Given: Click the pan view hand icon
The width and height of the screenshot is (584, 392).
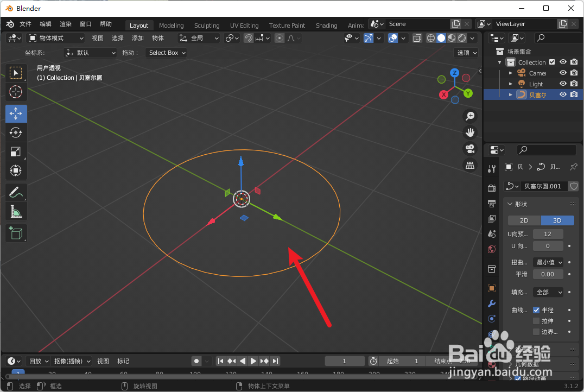Looking at the screenshot, I should coord(470,132).
